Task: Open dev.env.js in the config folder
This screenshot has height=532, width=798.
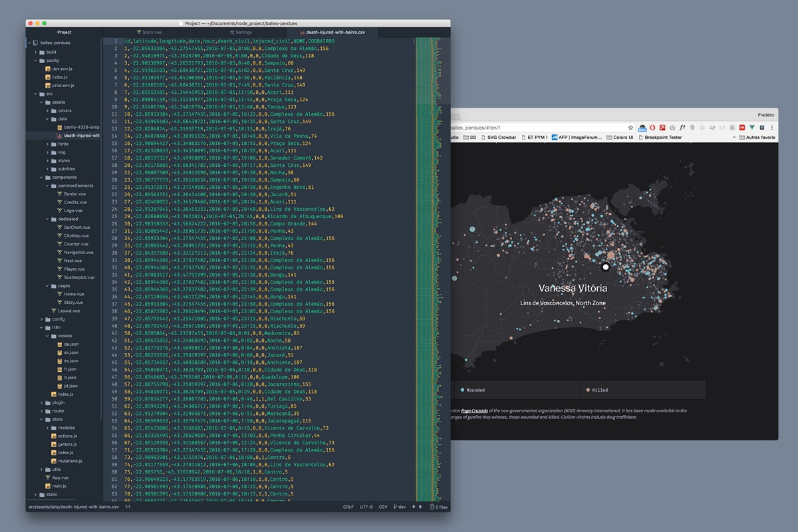Action: (x=61, y=68)
